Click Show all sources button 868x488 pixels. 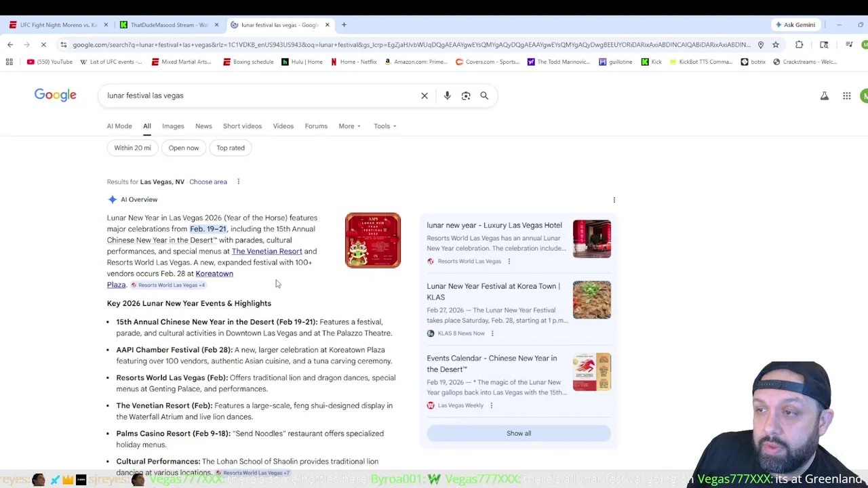[x=519, y=434]
